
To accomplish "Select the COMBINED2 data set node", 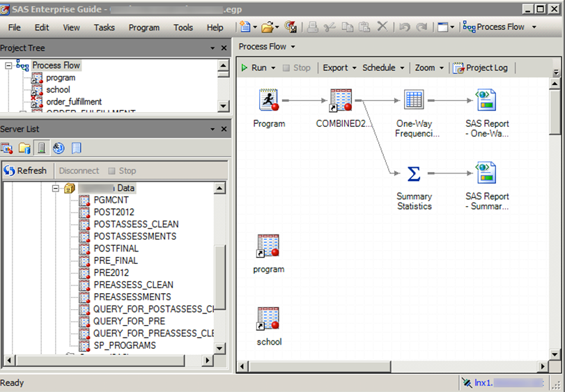I will 341,100.
